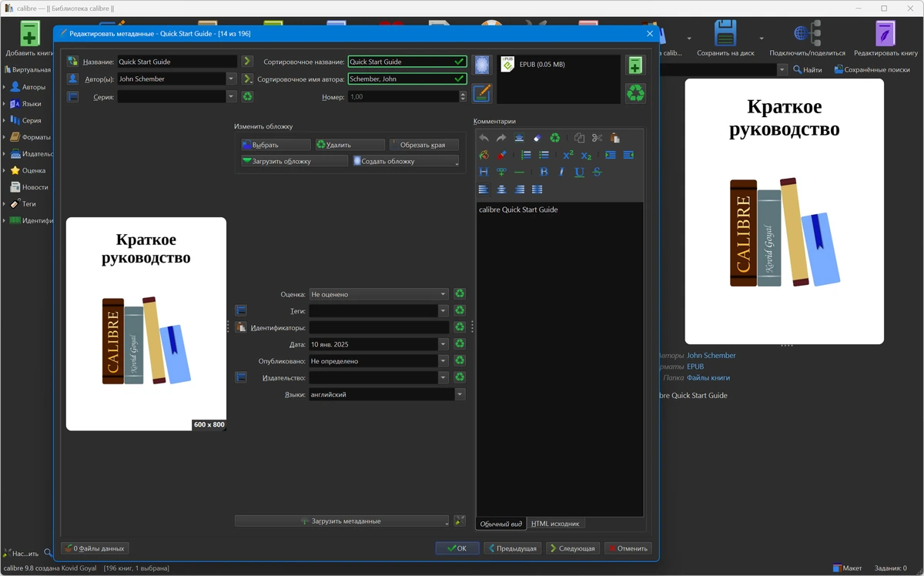
Task: Apply subscript formatting
Action: point(586,155)
